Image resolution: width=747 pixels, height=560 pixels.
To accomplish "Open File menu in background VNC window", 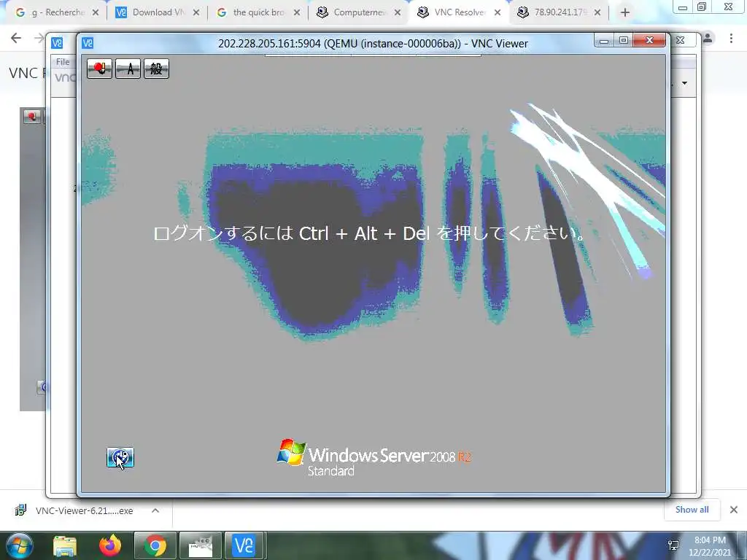I will (63, 62).
